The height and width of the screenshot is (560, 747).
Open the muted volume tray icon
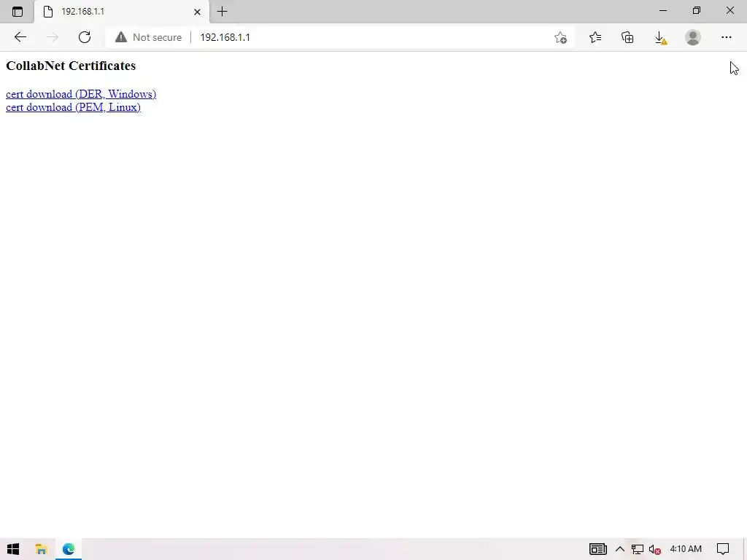click(x=654, y=549)
